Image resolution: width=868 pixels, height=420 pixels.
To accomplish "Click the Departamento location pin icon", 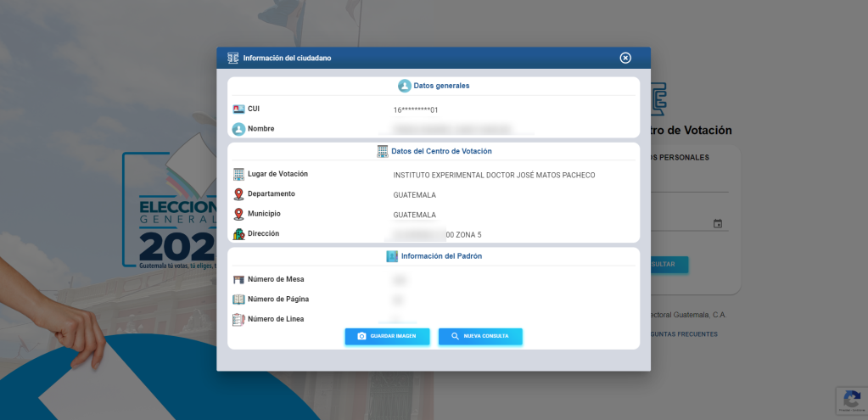I will [x=238, y=194].
